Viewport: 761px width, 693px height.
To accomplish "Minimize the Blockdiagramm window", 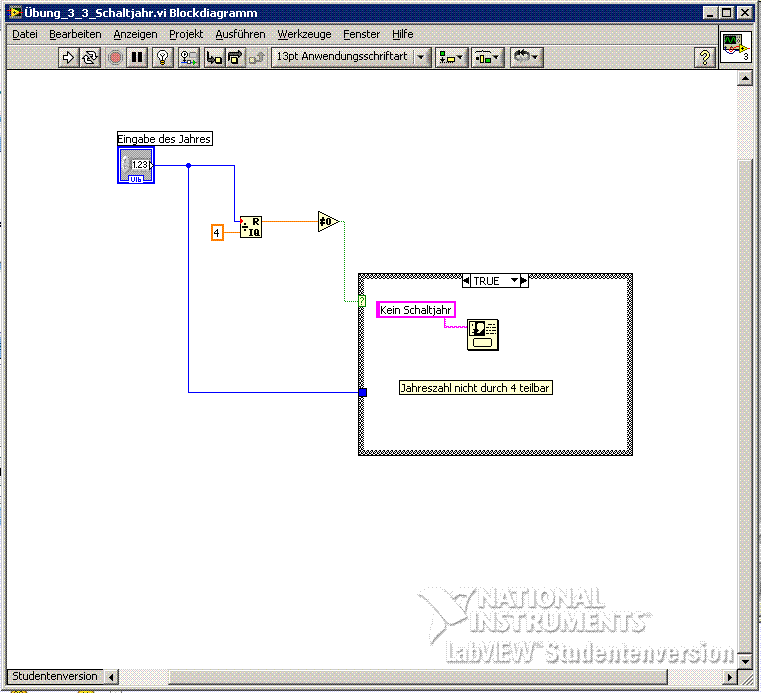I will (710, 13).
